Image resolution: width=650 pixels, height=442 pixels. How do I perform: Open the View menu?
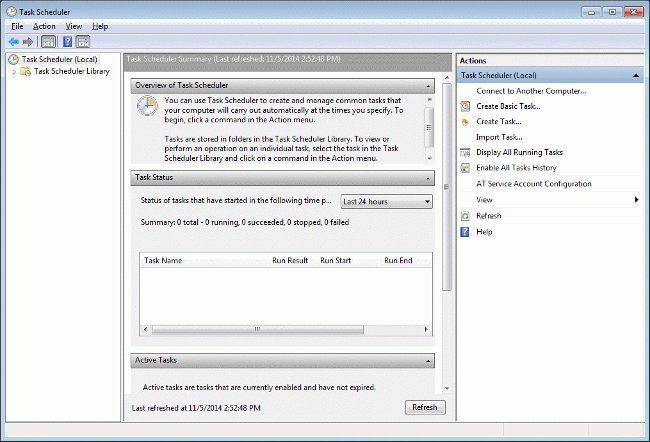tap(74, 26)
